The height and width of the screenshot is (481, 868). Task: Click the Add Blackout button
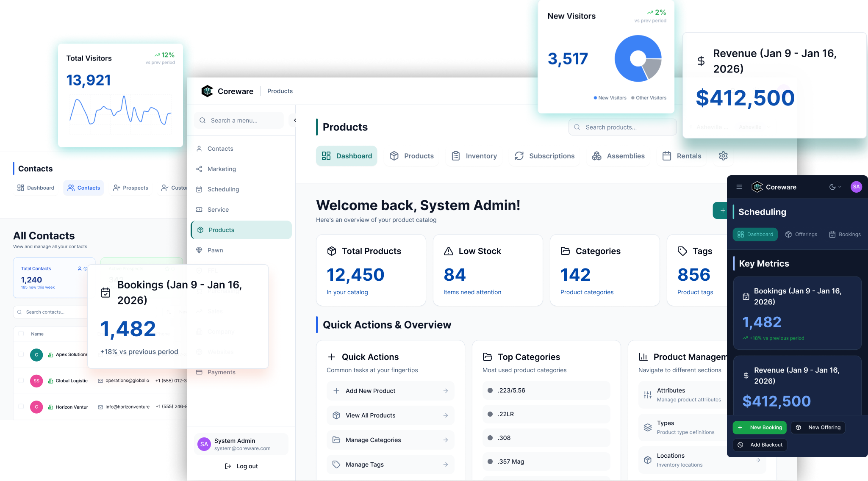point(760,445)
